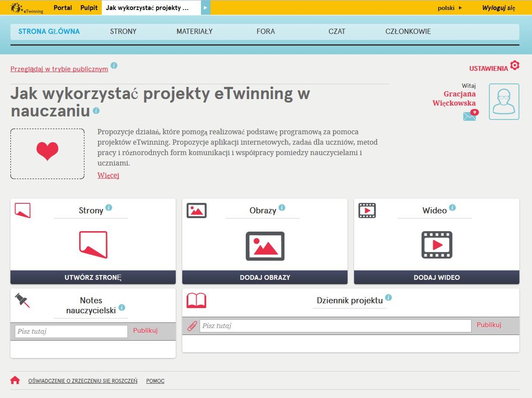
Task: Click the small page icon in Strony card corner
Action: coord(23,210)
